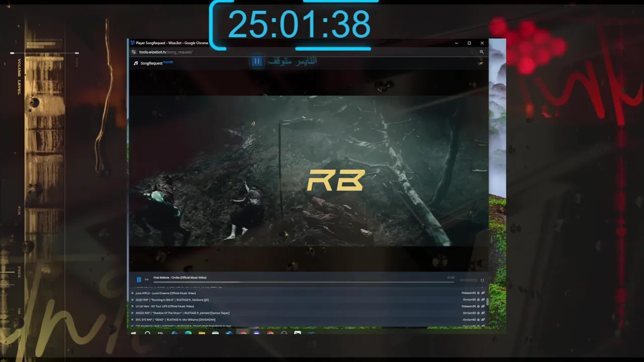
Task: Select the 'Lil Uzi Vert - XO Tour Llif3' song title
Action: [165, 306]
